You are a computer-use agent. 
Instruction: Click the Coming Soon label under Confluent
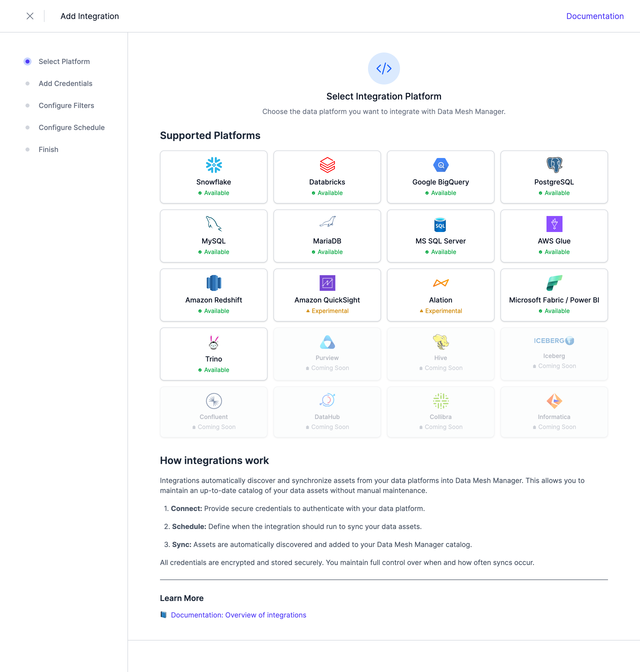pyautogui.click(x=214, y=427)
